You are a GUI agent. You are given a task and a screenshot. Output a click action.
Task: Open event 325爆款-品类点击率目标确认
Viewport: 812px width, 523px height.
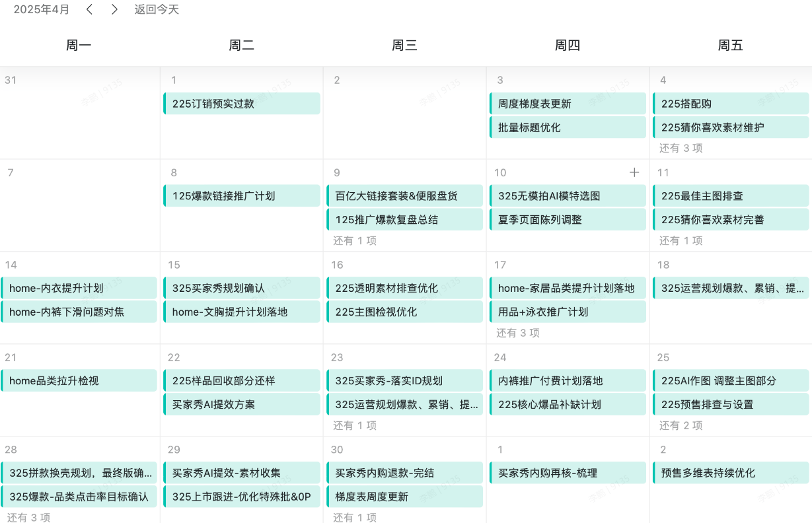pyautogui.click(x=79, y=497)
